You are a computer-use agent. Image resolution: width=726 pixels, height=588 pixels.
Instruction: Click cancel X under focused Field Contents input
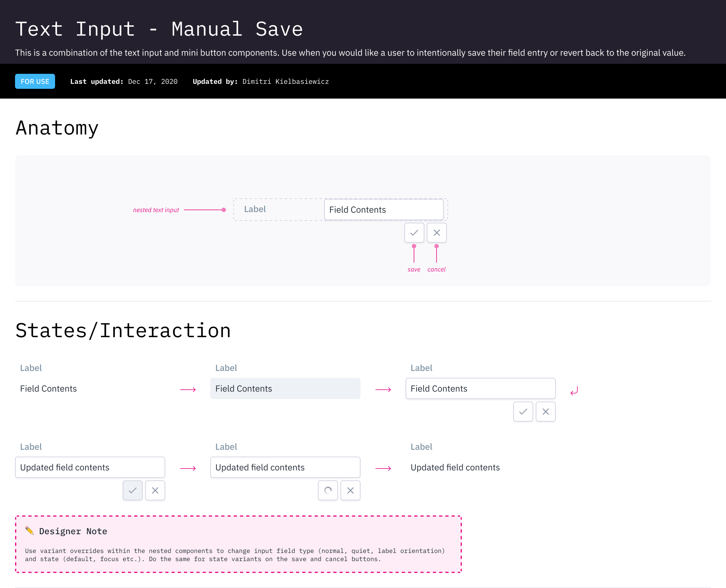pos(545,412)
